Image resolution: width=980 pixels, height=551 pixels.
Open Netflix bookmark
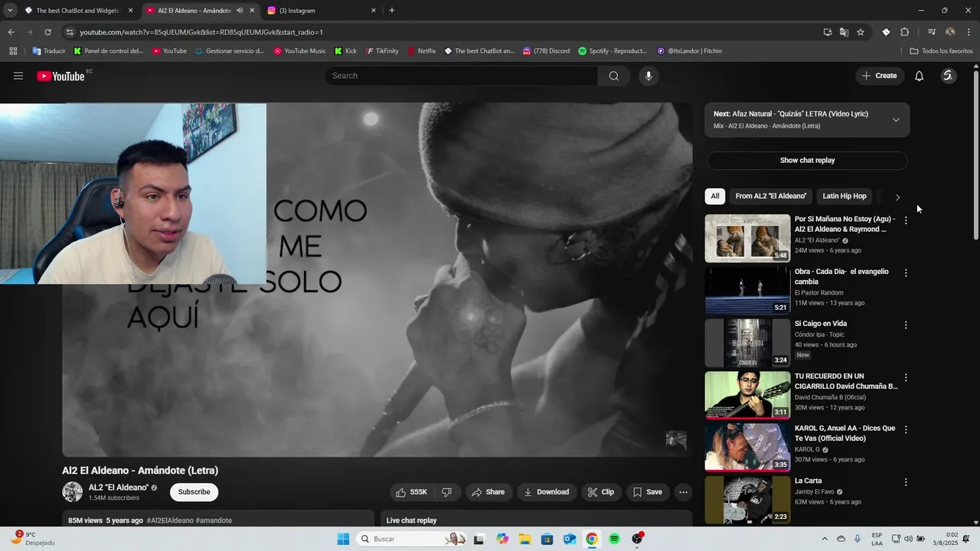[420, 51]
